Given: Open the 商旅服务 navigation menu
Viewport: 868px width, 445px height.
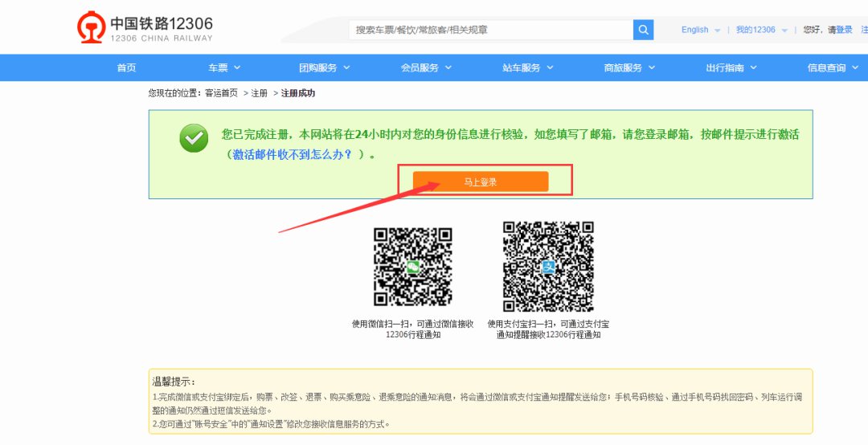Looking at the screenshot, I should click(623, 67).
